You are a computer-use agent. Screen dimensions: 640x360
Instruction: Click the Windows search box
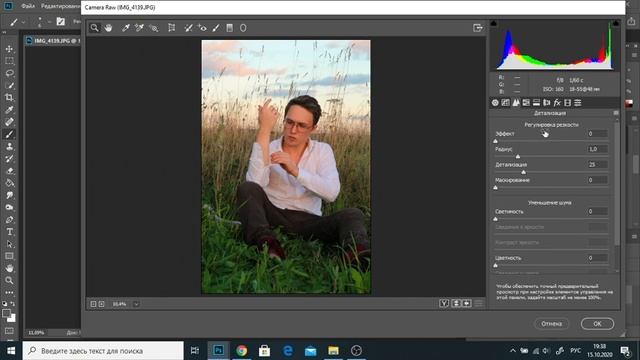[103, 351]
